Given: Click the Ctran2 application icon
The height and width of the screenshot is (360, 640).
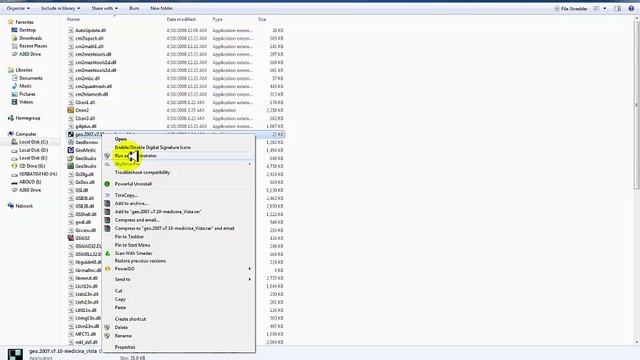Looking at the screenshot, I should coord(71,110).
